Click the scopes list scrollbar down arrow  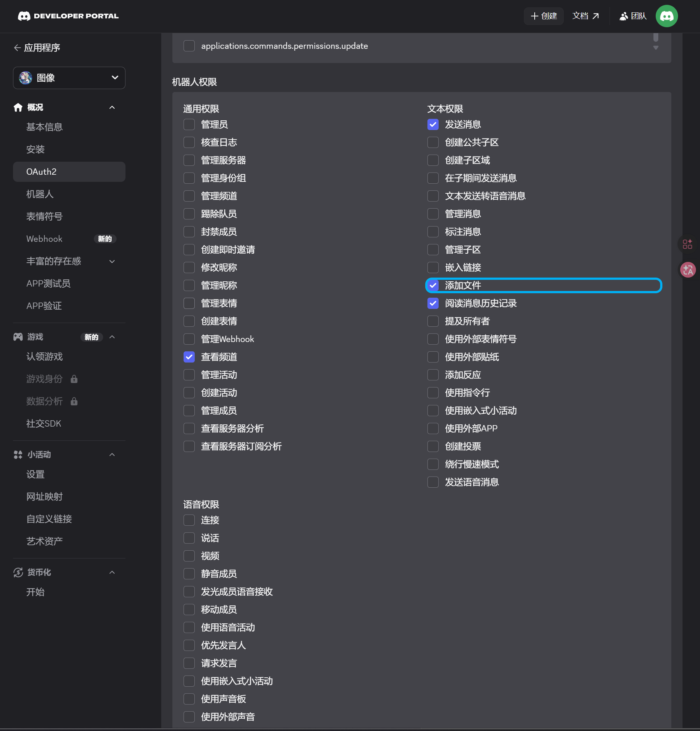pyautogui.click(x=656, y=48)
